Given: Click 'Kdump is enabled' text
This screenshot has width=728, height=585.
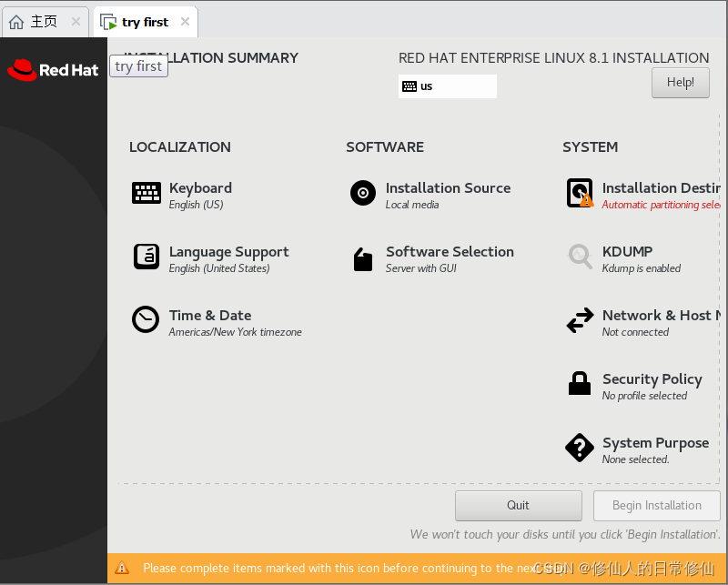Looking at the screenshot, I should coord(642,268).
